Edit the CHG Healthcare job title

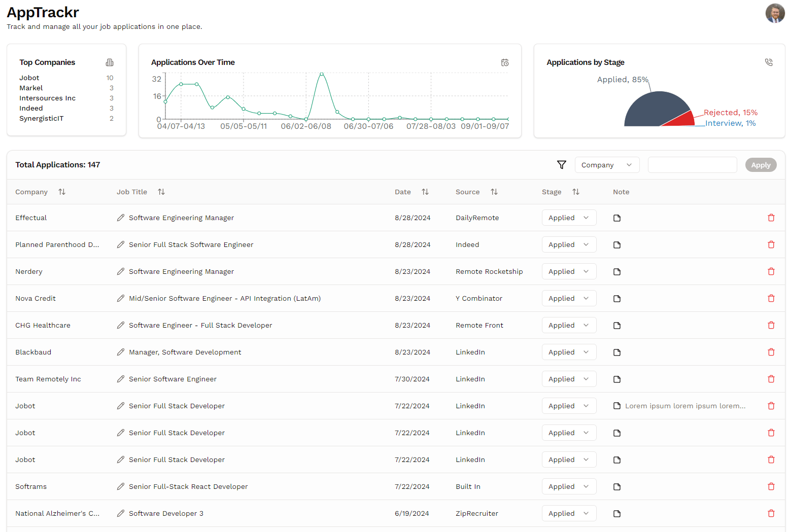click(121, 325)
